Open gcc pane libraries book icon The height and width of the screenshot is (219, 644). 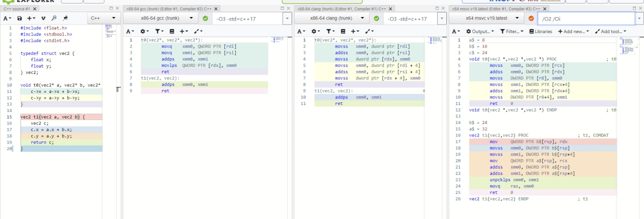172,31
